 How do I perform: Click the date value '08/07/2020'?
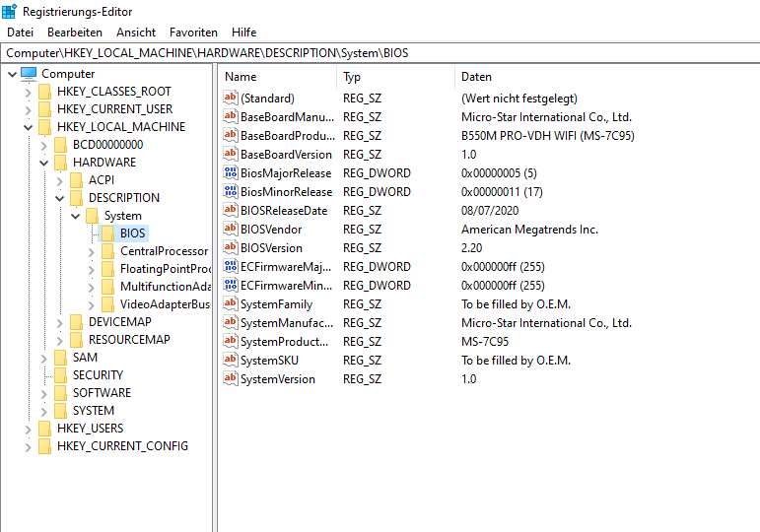pos(490,211)
